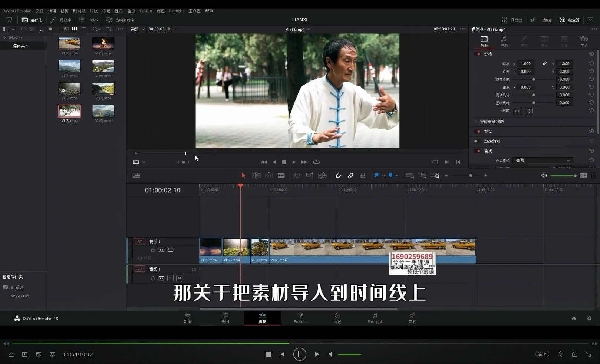The image size is (600, 364).
Task: Click Overwrite Clip edit icon
Action: pos(310,175)
